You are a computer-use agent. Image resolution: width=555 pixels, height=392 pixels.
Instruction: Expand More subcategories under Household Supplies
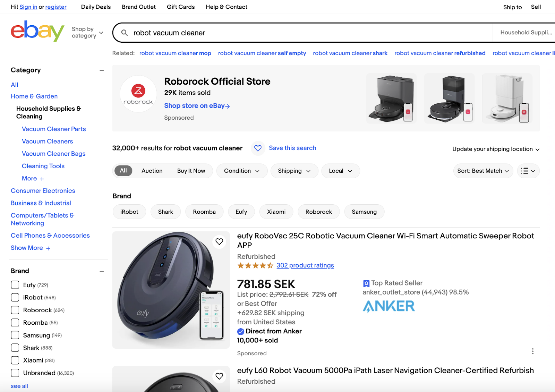pos(33,178)
